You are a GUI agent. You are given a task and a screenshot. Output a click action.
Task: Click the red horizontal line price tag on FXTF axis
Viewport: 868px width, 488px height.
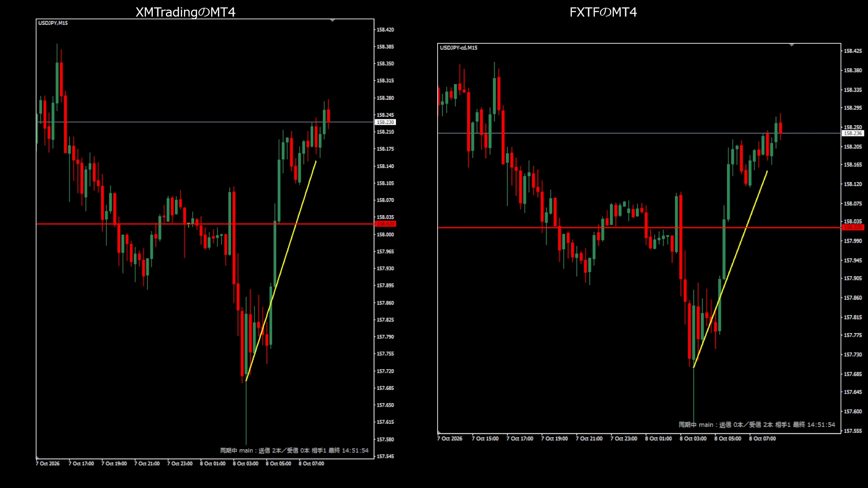tap(853, 227)
